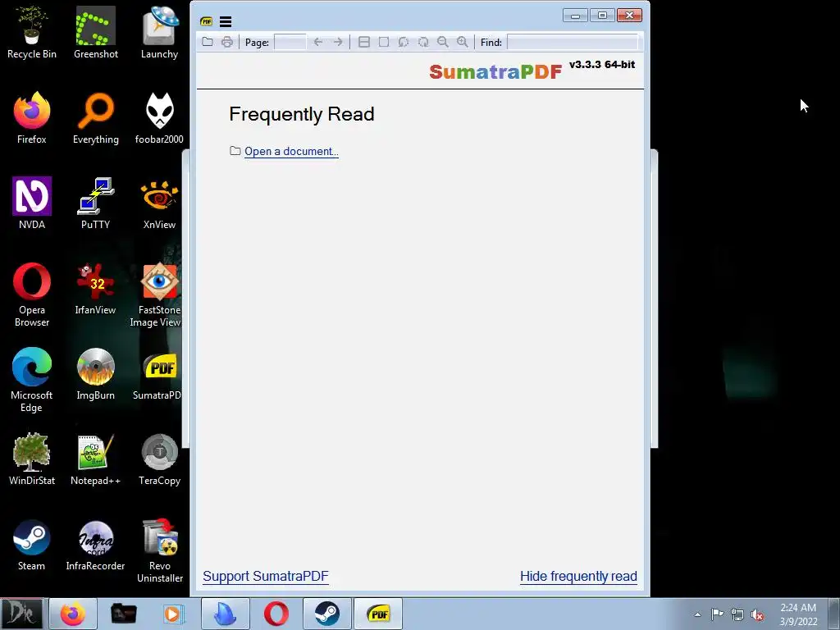Select the Launchy desktop icon
The height and width of the screenshot is (630, 840).
click(160, 32)
